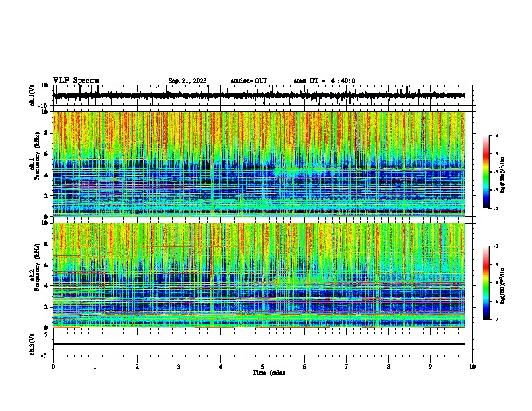The width and height of the screenshot is (532, 411).
Task: Click the time axis tick label "5"
Action: [263, 367]
